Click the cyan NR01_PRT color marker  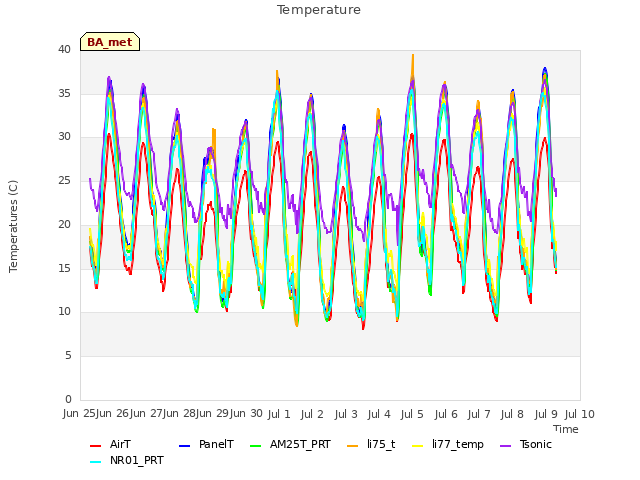tap(95, 462)
